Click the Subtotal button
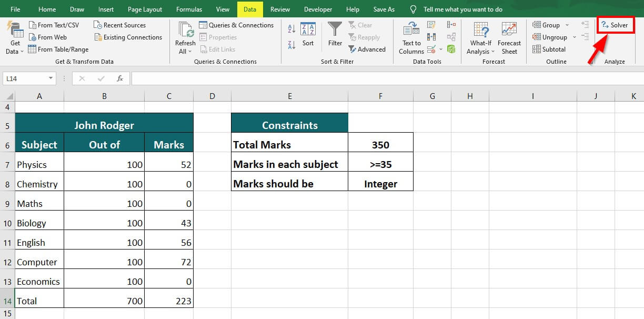This screenshot has width=644, height=319. pos(549,49)
